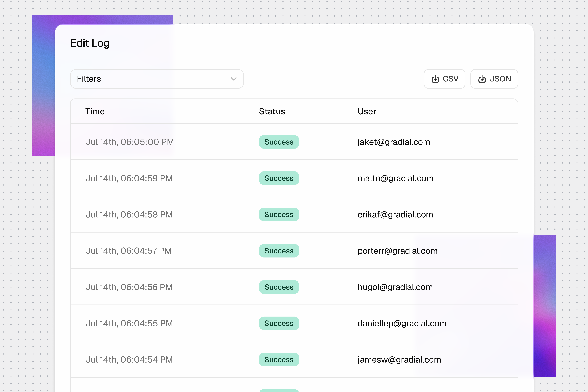Select the 06:04:58 PM timestamp
588x392 pixels.
point(129,215)
